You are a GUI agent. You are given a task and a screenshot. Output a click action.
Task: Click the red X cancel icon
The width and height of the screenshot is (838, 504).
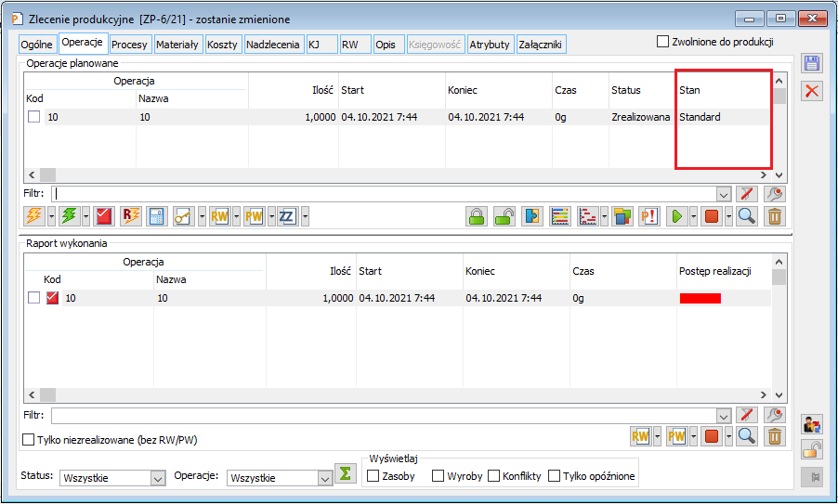(811, 90)
